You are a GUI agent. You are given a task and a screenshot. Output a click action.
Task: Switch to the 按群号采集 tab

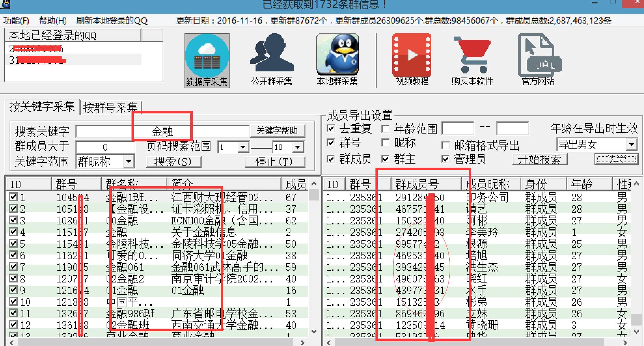110,107
